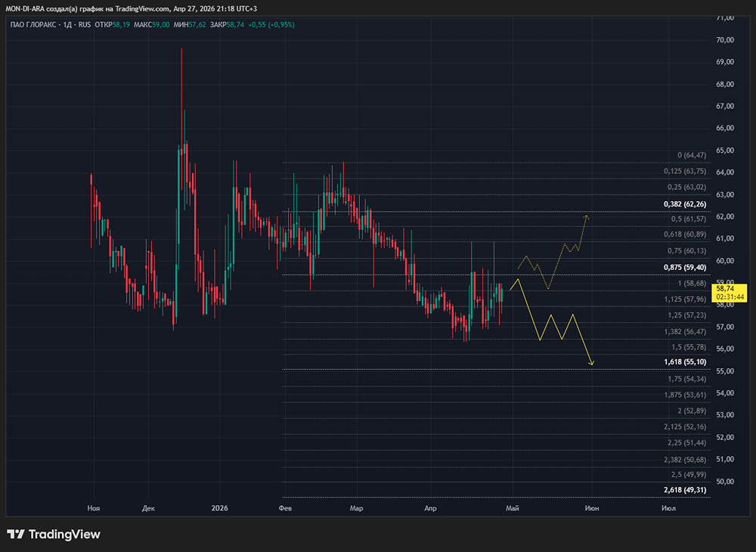The width and height of the screenshot is (756, 552).
Task: Click the MON-DI-ARA chart author caption
Action: pos(131,8)
